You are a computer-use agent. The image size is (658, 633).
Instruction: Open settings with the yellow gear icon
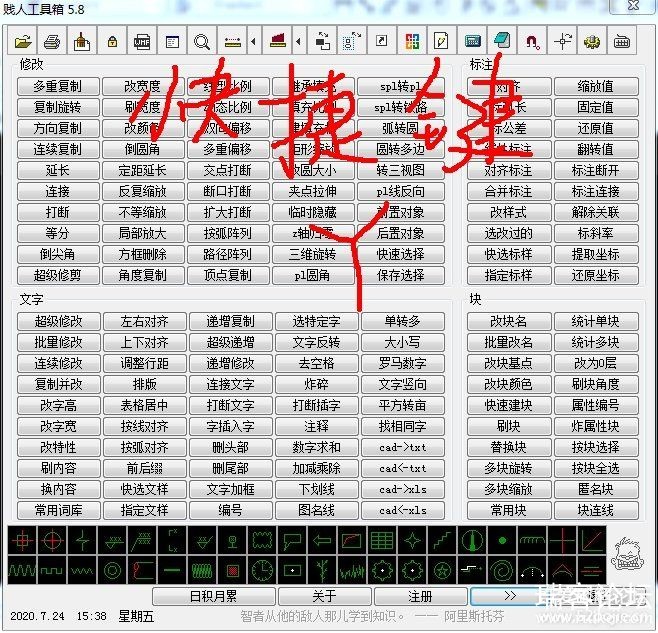(592, 41)
